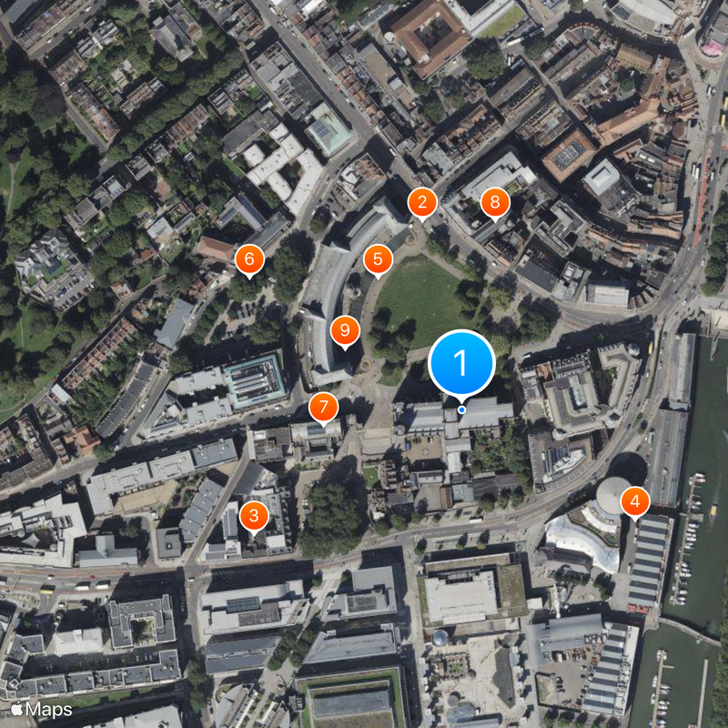Choose orange pin number 5
This screenshot has height=728, width=728.
coord(378,260)
